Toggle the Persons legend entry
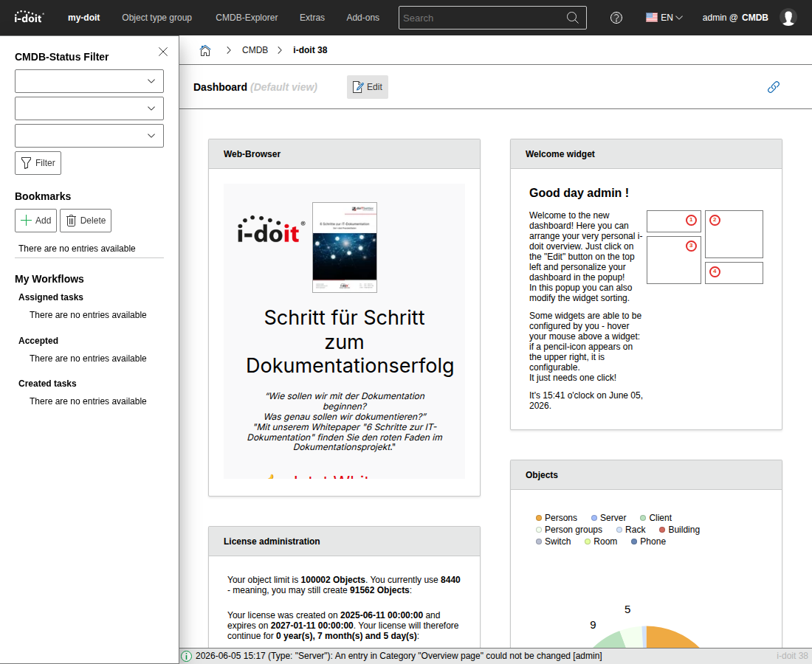This screenshot has width=812, height=664. point(556,517)
